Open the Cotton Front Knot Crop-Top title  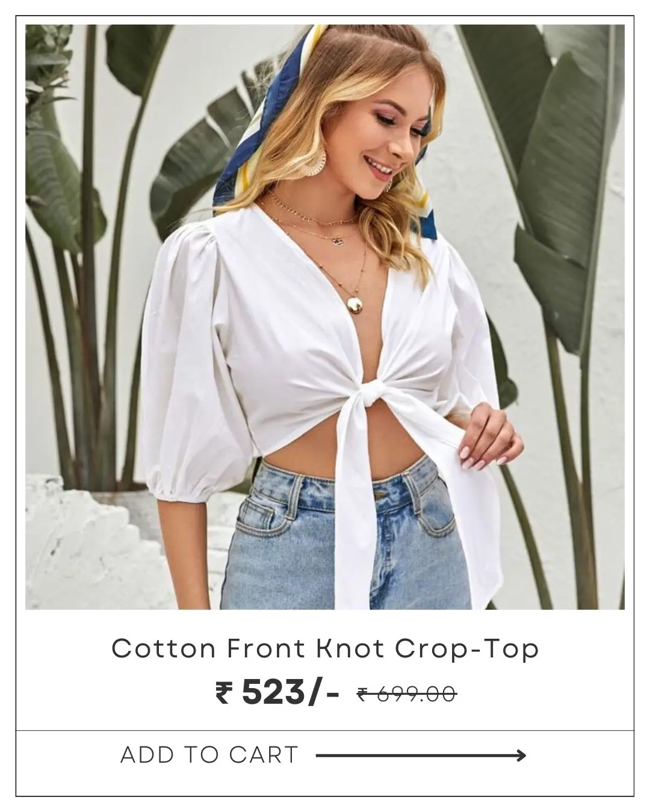click(x=325, y=649)
